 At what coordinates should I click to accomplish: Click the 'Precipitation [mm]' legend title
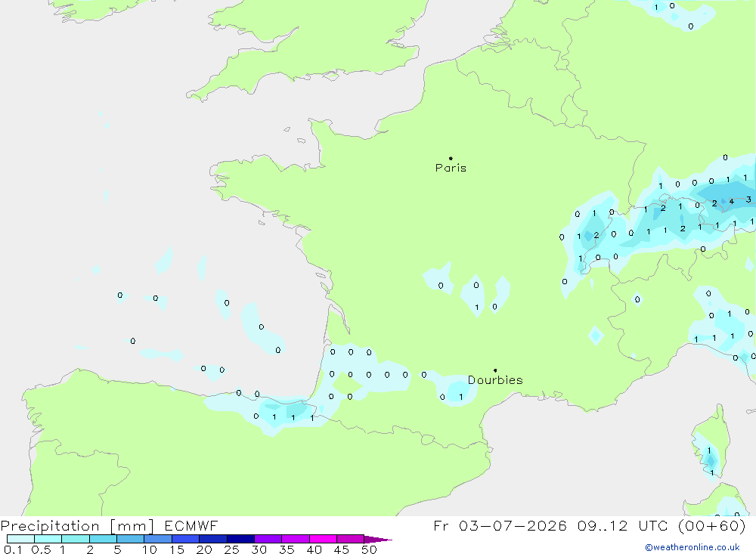pos(77,526)
